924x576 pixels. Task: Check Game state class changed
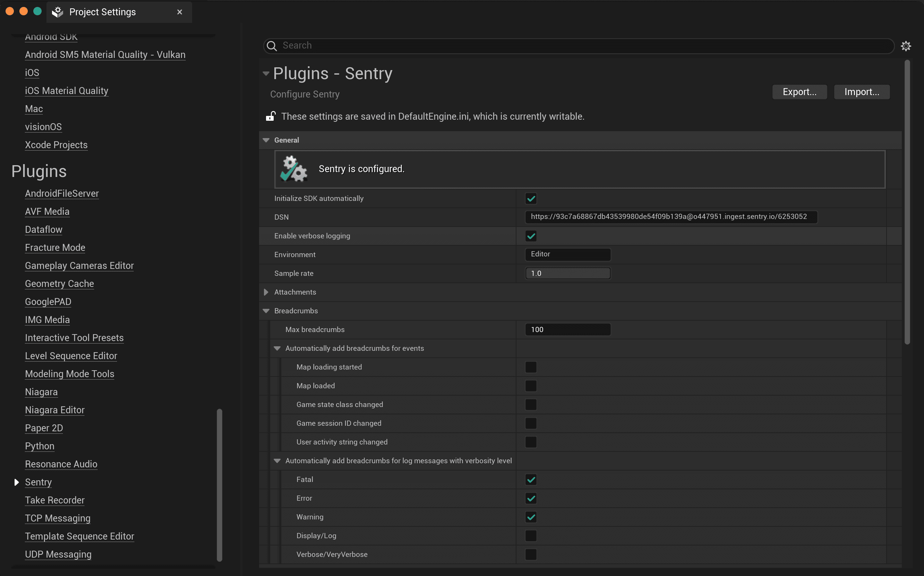point(531,405)
